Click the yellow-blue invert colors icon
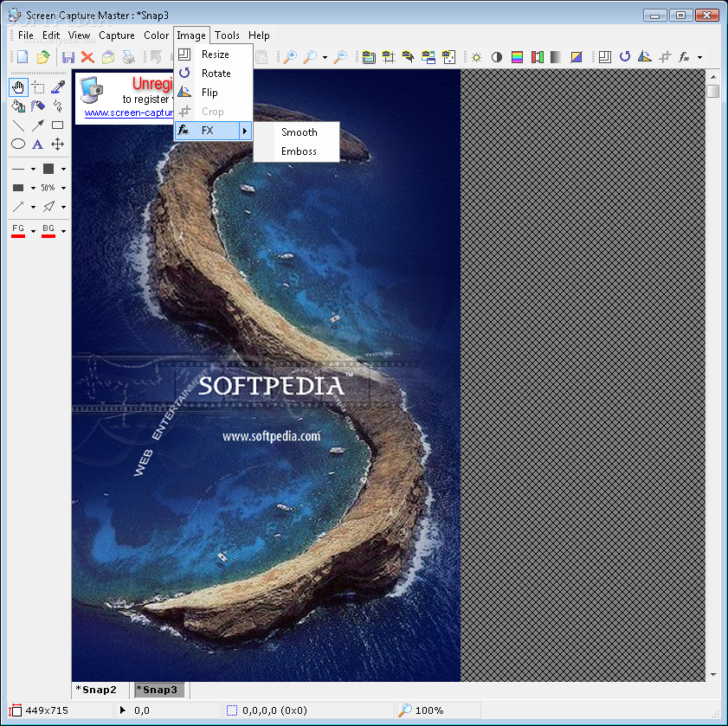728x726 pixels. tap(577, 58)
